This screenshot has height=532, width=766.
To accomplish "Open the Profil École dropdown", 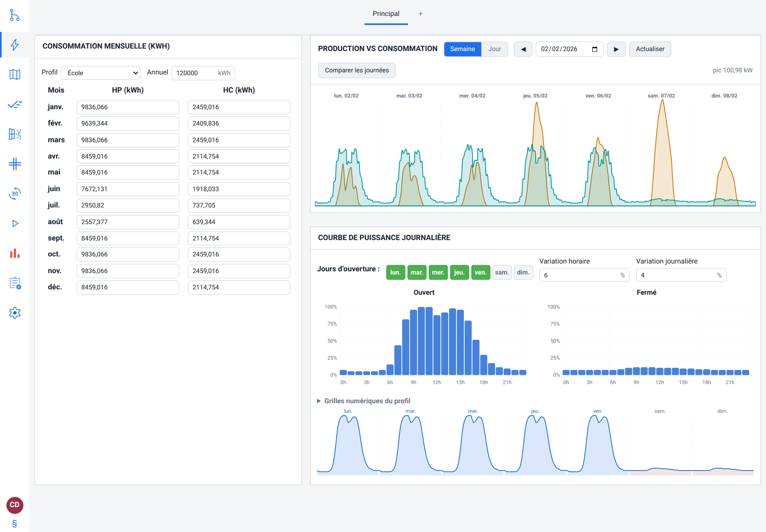I will tap(101, 73).
